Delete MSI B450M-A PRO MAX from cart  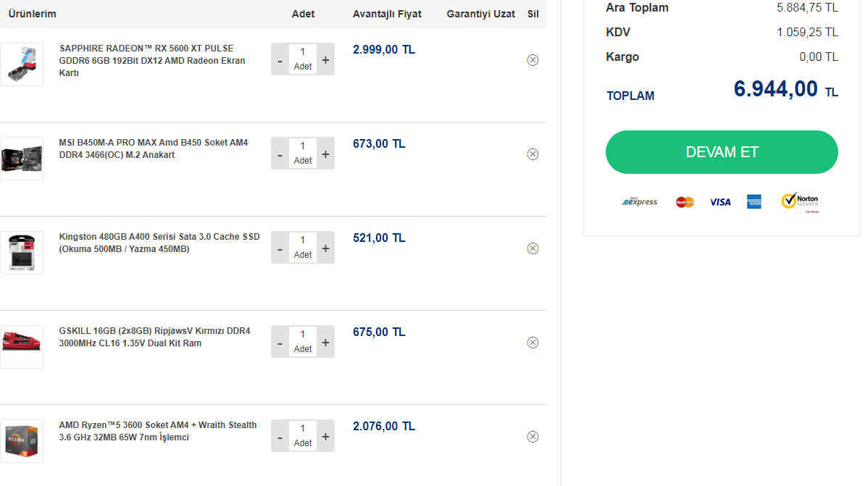[533, 154]
